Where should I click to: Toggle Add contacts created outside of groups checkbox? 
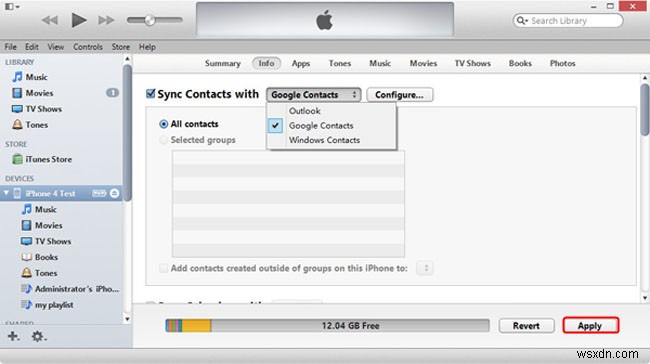163,268
